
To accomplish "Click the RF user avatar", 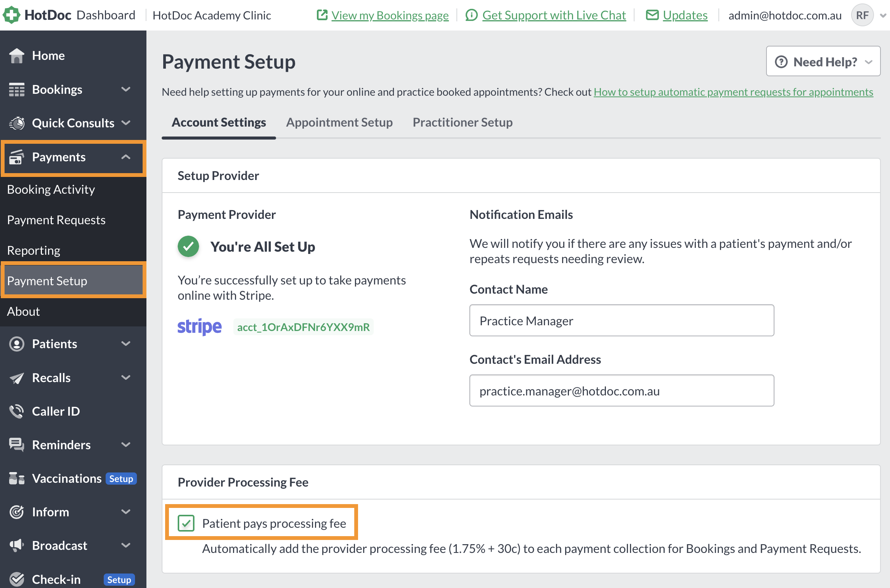I will pos(862,15).
